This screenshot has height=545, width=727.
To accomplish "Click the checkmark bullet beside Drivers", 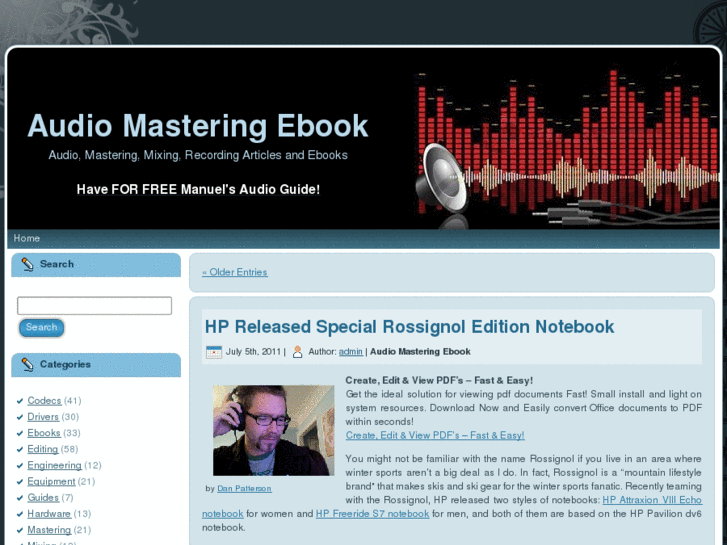I will [19, 417].
